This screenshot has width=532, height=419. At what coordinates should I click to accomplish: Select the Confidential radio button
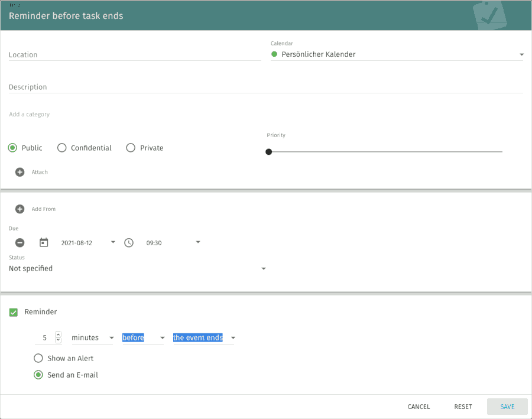[61, 148]
